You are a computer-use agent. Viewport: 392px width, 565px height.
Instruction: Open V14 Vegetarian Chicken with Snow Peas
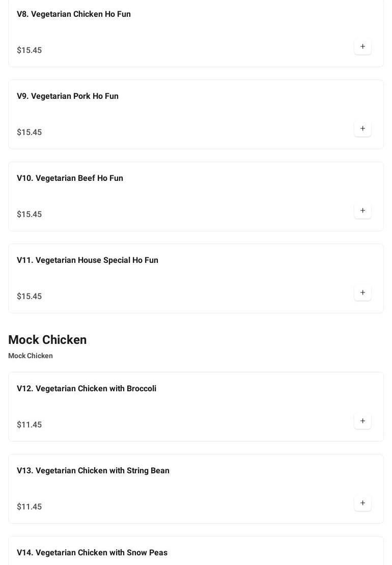92,553
